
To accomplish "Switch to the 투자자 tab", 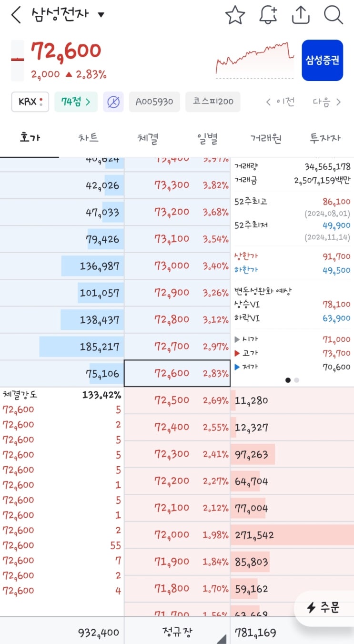I will pyautogui.click(x=325, y=139).
